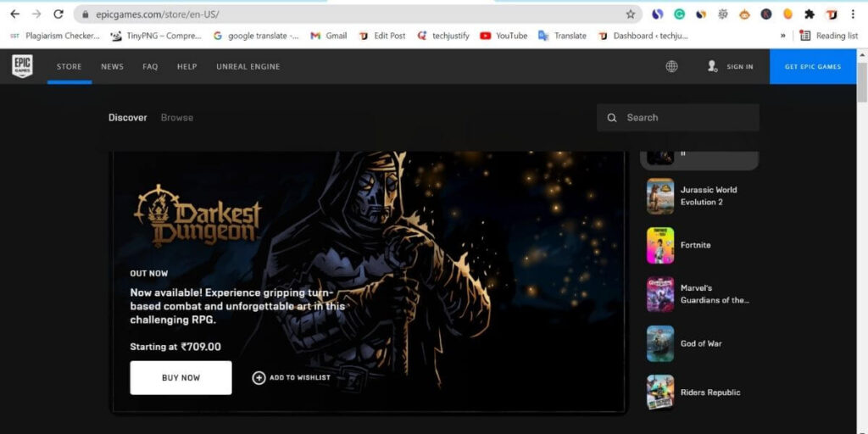Expand the hidden bookmarks overflow chevron
Viewport: 868px width, 434px height.
pos(782,36)
